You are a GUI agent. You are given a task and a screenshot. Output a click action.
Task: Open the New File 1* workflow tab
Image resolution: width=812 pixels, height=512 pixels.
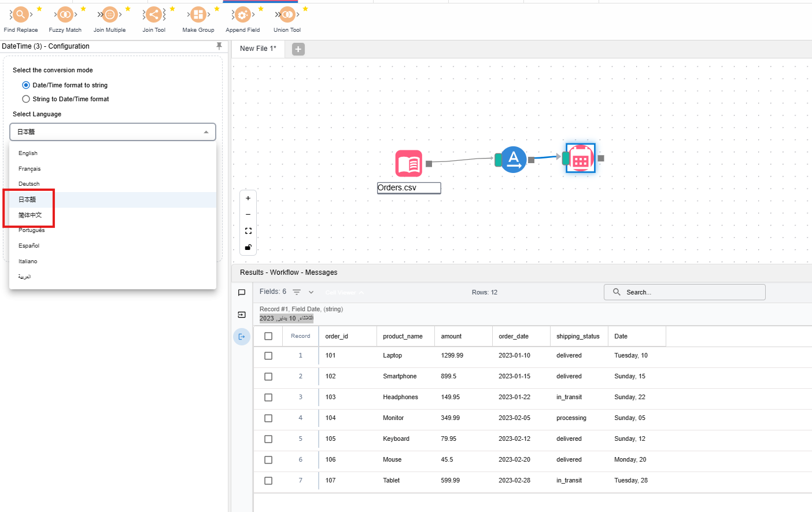pos(258,49)
